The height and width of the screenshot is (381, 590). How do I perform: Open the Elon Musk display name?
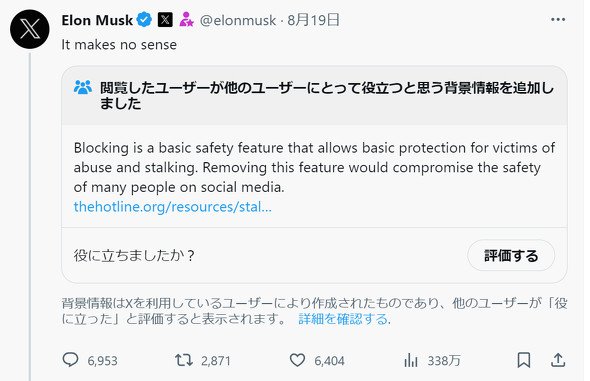click(x=97, y=20)
